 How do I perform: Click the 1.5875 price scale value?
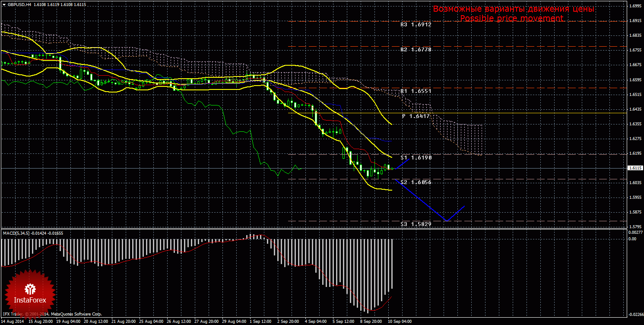[x=634, y=212]
